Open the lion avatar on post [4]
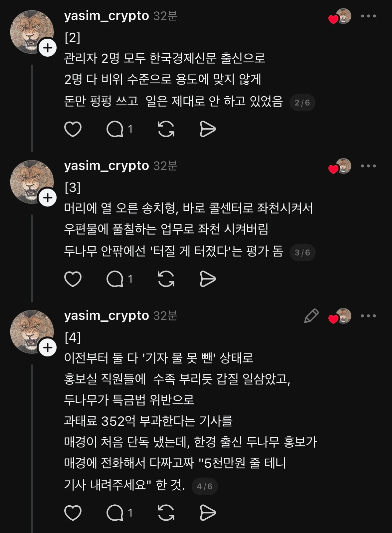The width and height of the screenshot is (392, 533). [32, 331]
